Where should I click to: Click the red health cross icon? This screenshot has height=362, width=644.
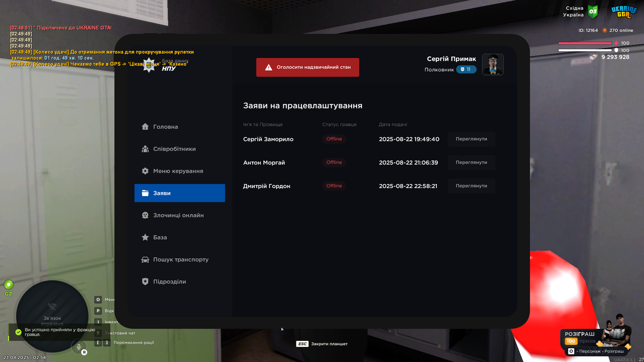616,43
